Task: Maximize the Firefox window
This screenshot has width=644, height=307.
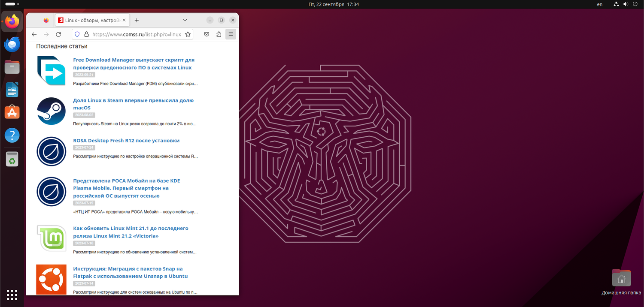Action: click(221, 20)
